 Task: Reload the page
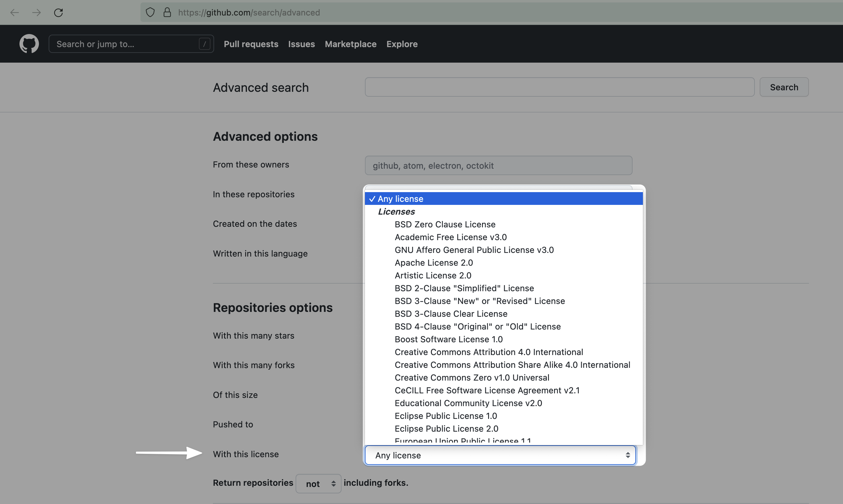pos(58,12)
